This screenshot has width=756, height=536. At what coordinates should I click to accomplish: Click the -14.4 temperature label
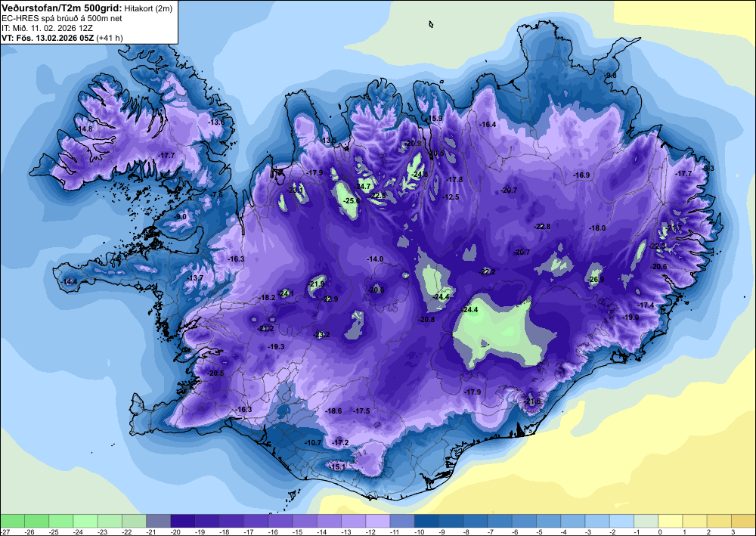pos(69,281)
